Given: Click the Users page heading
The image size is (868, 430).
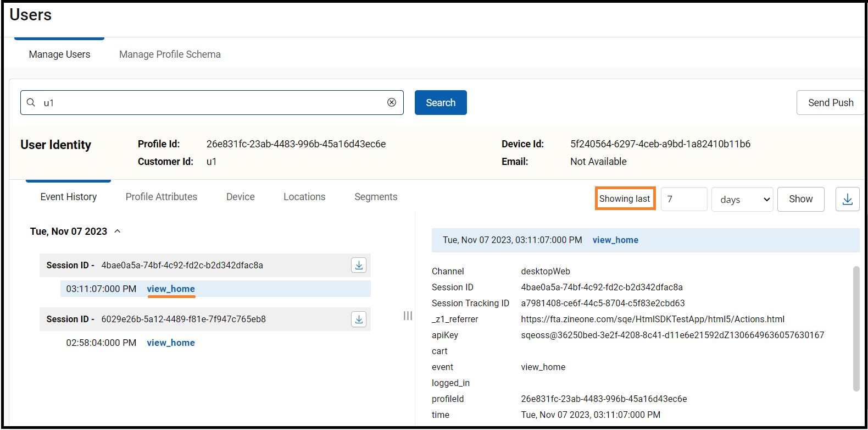Looking at the screenshot, I should (x=31, y=15).
